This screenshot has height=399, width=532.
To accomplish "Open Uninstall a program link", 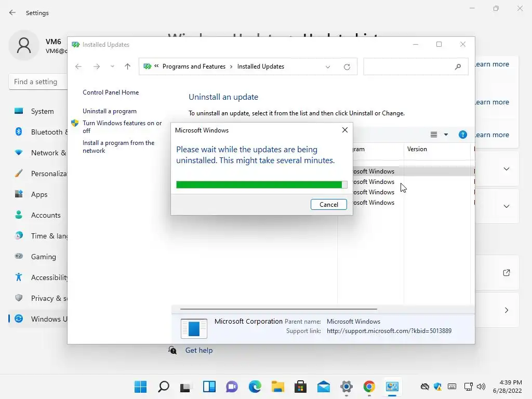I will [110, 111].
